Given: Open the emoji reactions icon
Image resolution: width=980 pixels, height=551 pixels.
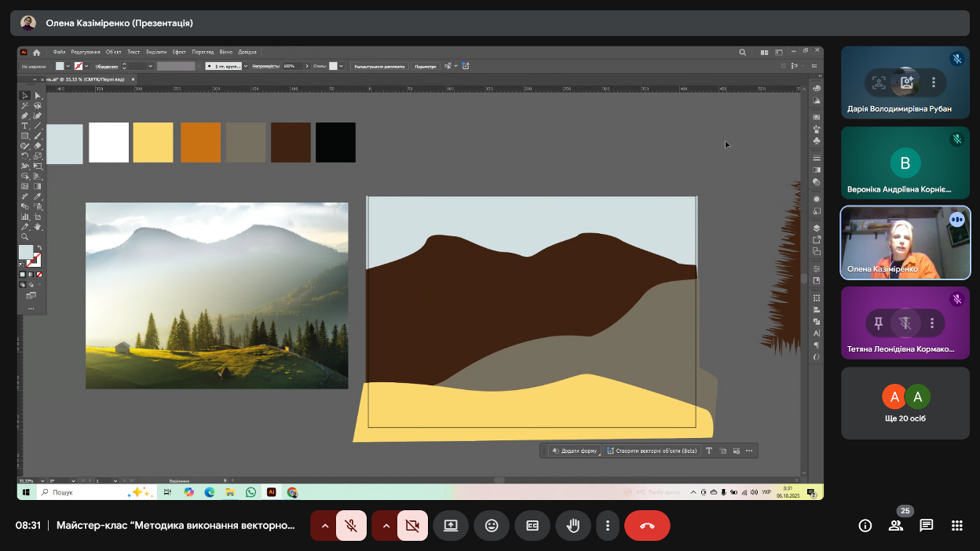Looking at the screenshot, I should point(492,526).
